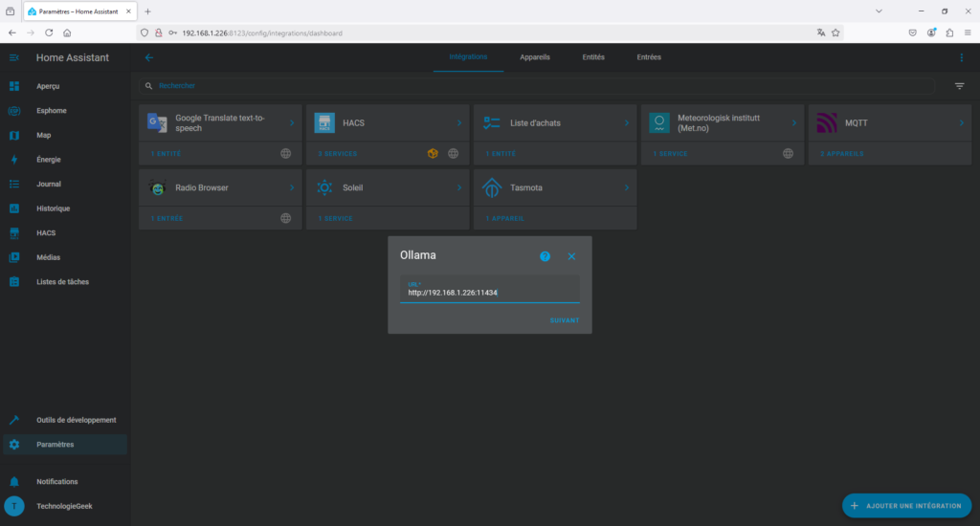Click Ajouter une intégration button
The height and width of the screenshot is (526, 980).
tap(906, 505)
